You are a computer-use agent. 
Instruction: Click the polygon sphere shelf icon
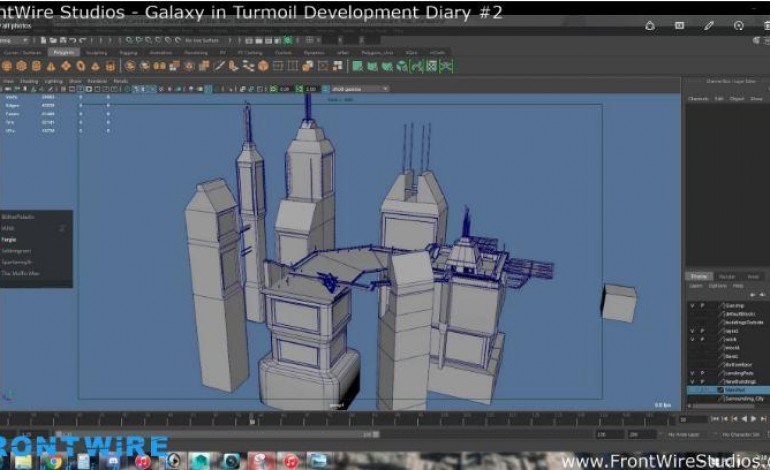7,66
